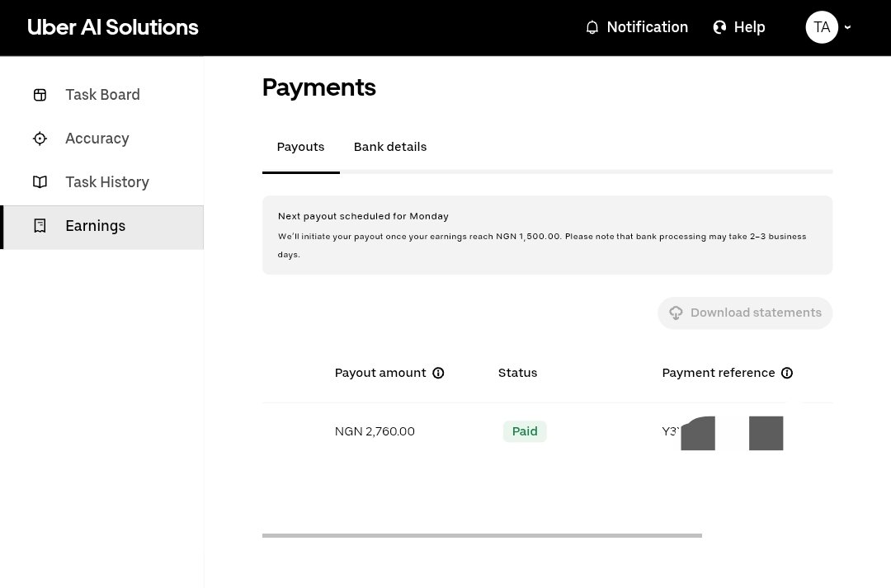Select the NGN 2,760.00 payout amount
This screenshot has width=891, height=588.
[x=375, y=432]
